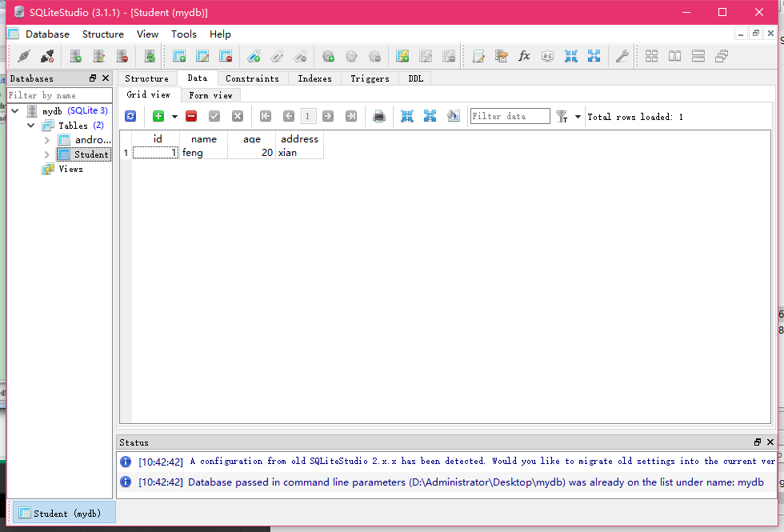Go to first page of data
784x532 pixels.
click(x=266, y=116)
